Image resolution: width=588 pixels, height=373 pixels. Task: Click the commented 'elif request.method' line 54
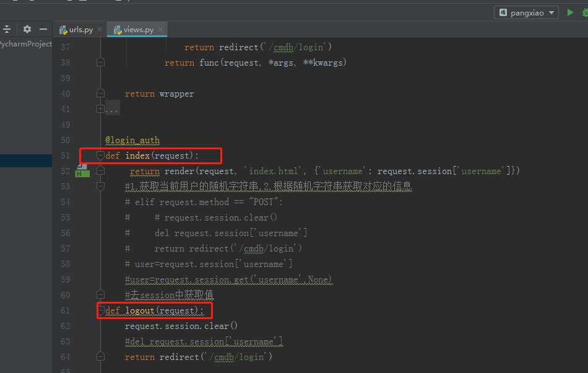(x=204, y=202)
